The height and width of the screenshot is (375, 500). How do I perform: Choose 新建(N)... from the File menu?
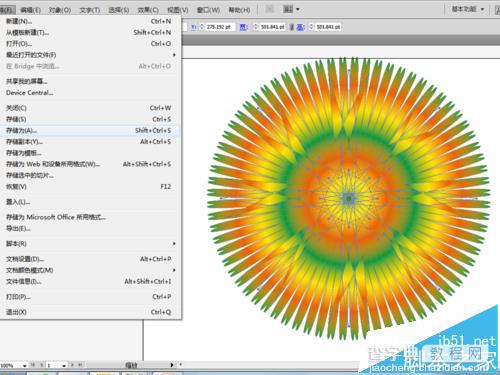point(90,21)
